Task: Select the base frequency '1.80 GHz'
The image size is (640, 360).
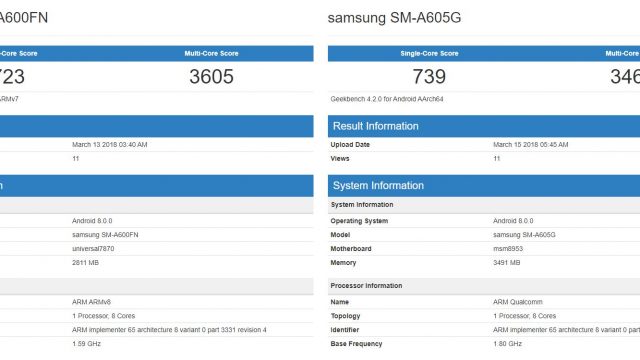Action: [507, 344]
